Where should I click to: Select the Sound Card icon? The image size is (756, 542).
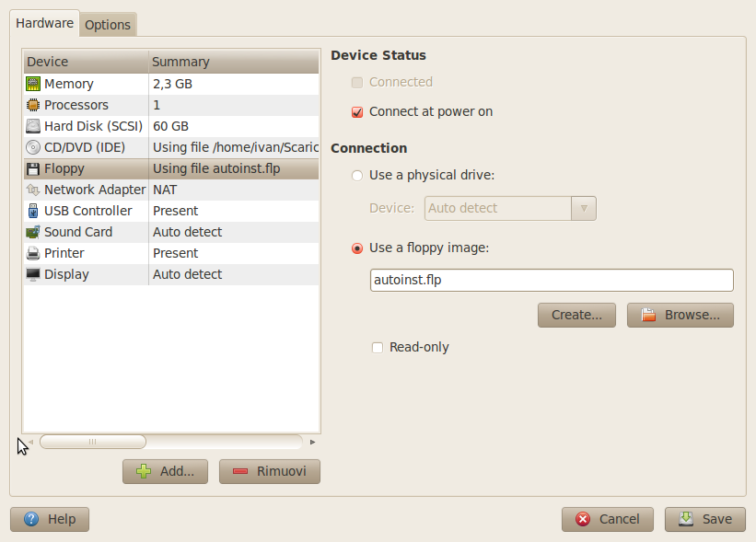pyautogui.click(x=33, y=232)
